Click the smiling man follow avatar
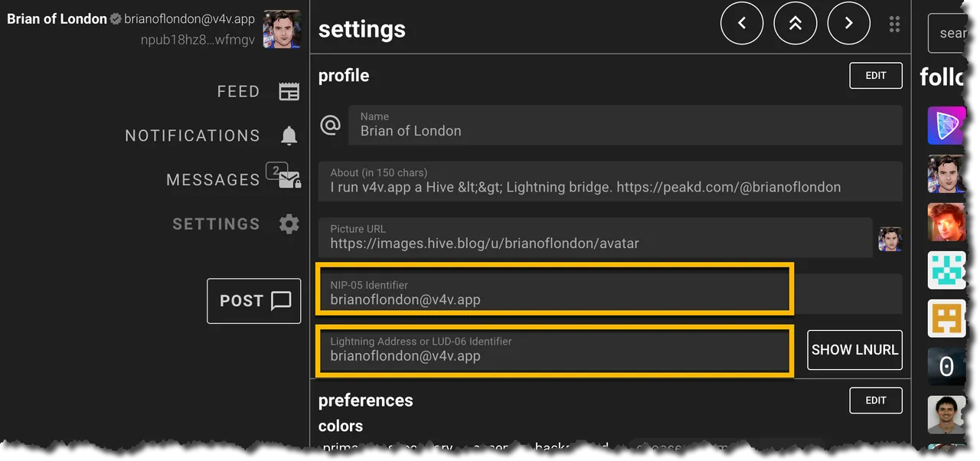The width and height of the screenshot is (980, 461). pos(946,414)
